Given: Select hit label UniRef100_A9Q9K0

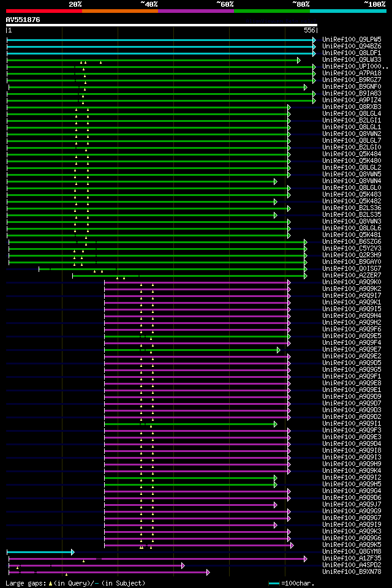Looking at the screenshot, I should [352, 282].
